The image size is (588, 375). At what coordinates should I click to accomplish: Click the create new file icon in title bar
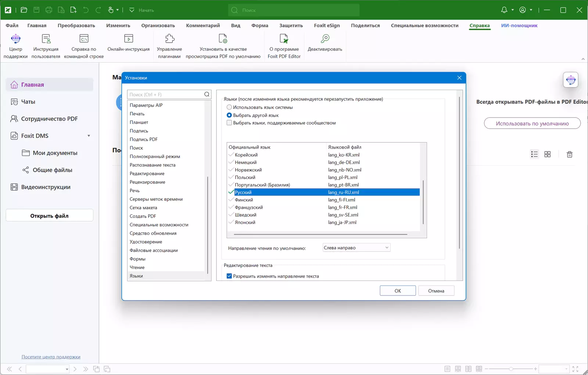click(x=73, y=10)
